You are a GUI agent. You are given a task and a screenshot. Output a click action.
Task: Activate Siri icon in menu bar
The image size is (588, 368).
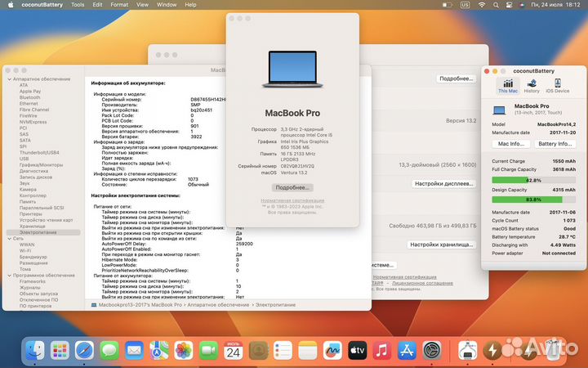(522, 5)
